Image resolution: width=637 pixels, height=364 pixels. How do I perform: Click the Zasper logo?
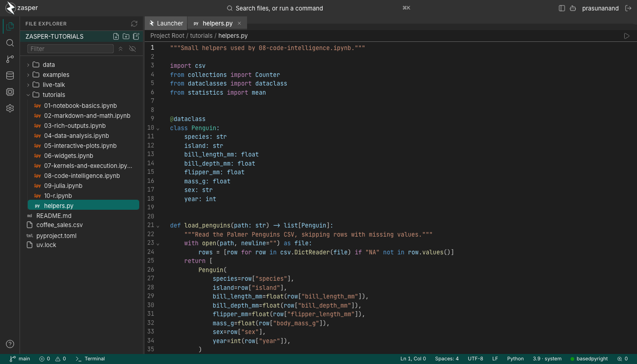pyautogui.click(x=21, y=8)
